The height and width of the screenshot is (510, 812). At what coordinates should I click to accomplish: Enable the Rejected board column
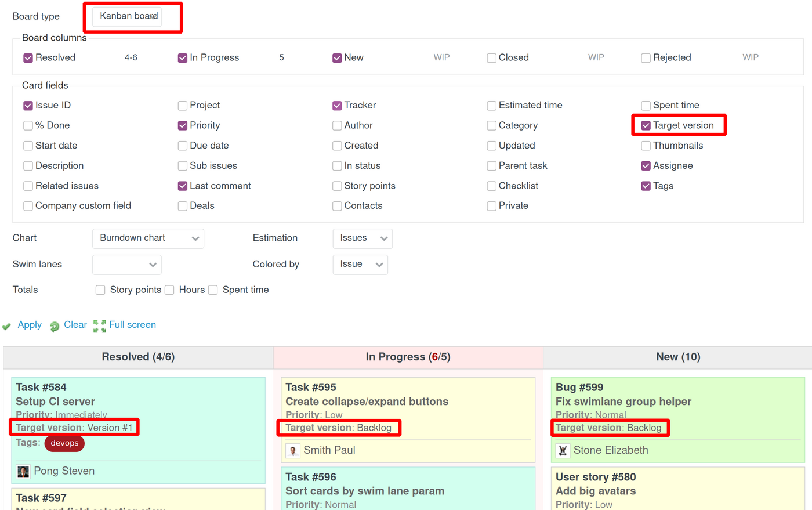(x=646, y=57)
